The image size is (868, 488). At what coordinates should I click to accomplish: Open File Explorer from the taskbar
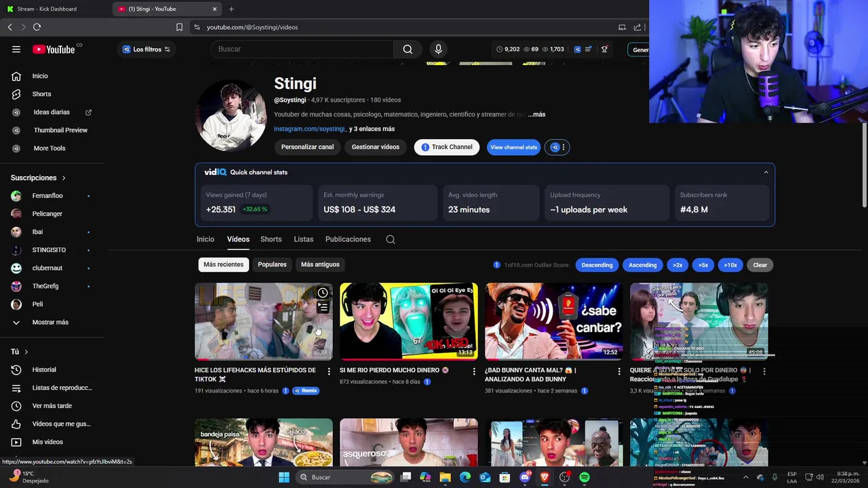445,477
